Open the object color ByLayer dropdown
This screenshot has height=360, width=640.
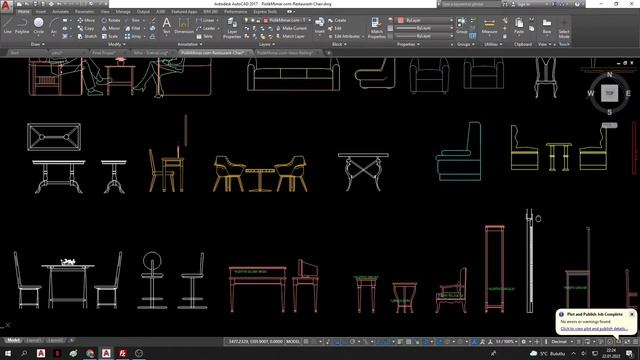coord(425,20)
